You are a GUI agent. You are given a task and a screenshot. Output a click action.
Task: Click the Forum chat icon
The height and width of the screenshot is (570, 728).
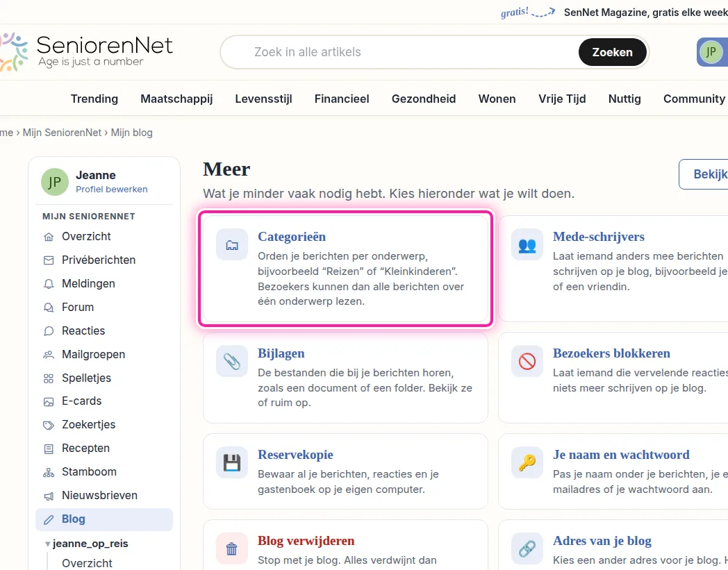(49, 308)
